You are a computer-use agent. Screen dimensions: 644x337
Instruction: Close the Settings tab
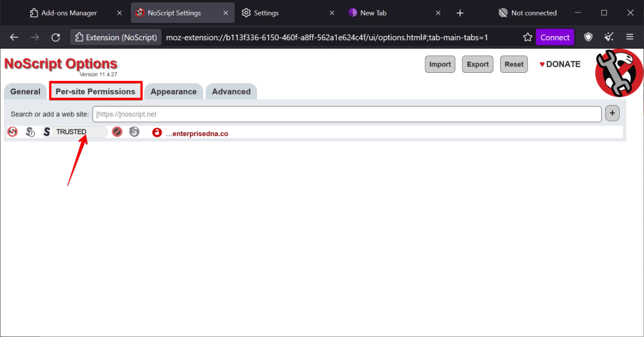pyautogui.click(x=332, y=13)
